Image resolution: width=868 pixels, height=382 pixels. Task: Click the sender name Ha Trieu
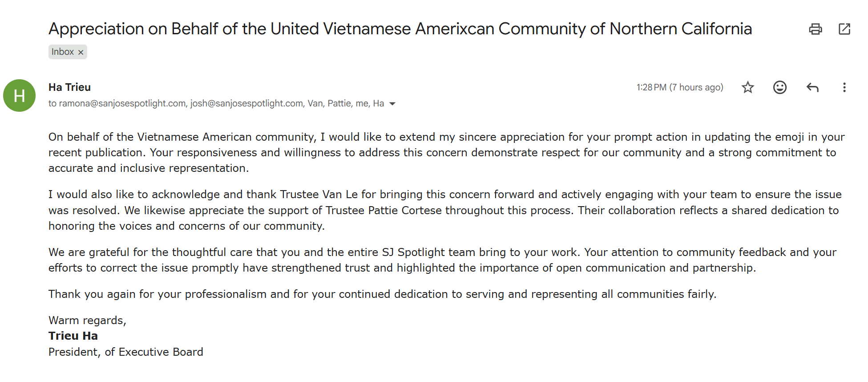pyautogui.click(x=69, y=87)
